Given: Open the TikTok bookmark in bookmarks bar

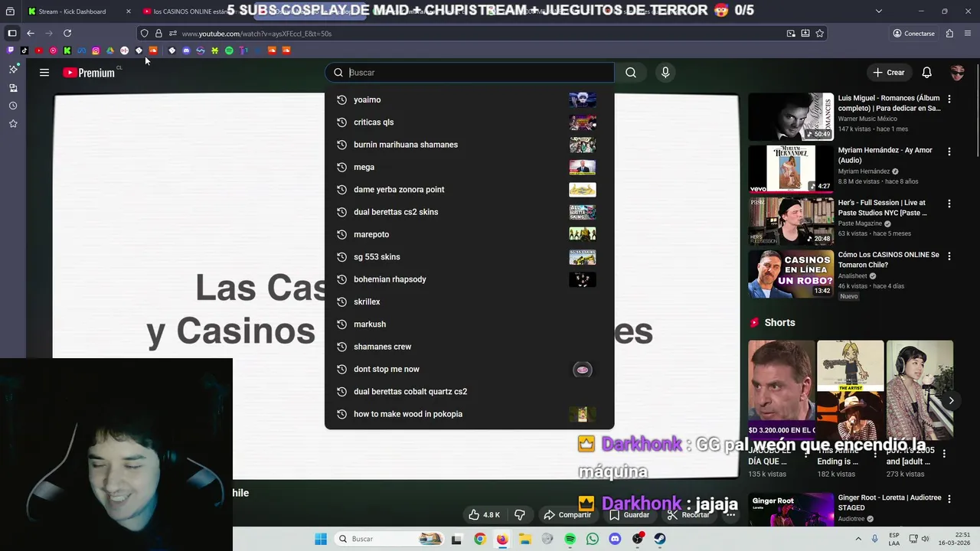Looking at the screenshot, I should point(24,51).
